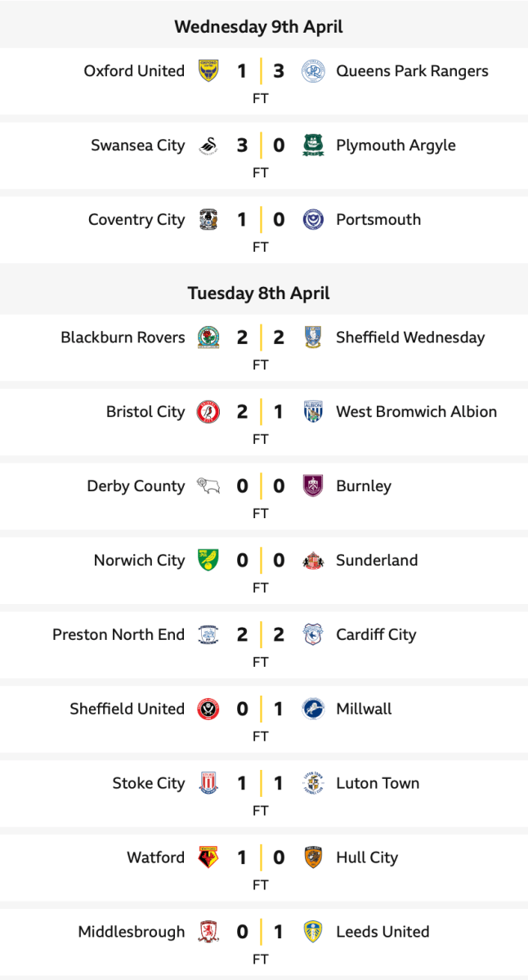The height and width of the screenshot is (980, 528).
Task: Open the Coventry City team name
Action: [x=136, y=220]
